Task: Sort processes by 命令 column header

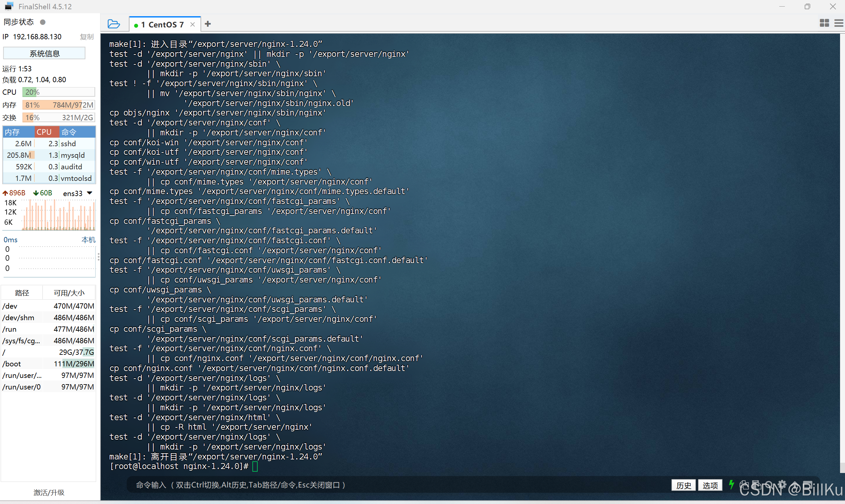Action: coord(77,132)
